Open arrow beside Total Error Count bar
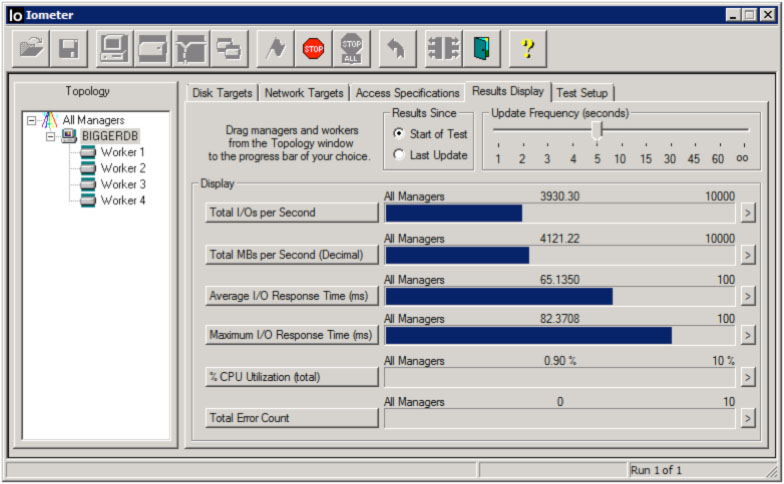 [x=748, y=418]
